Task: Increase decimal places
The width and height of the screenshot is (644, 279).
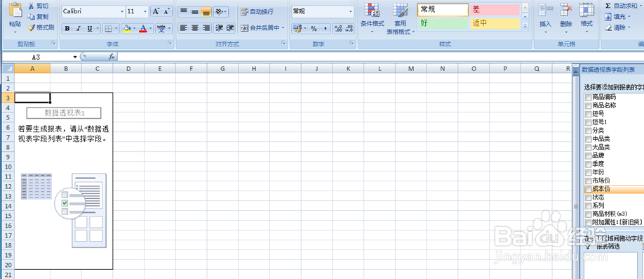Action: click(x=338, y=28)
